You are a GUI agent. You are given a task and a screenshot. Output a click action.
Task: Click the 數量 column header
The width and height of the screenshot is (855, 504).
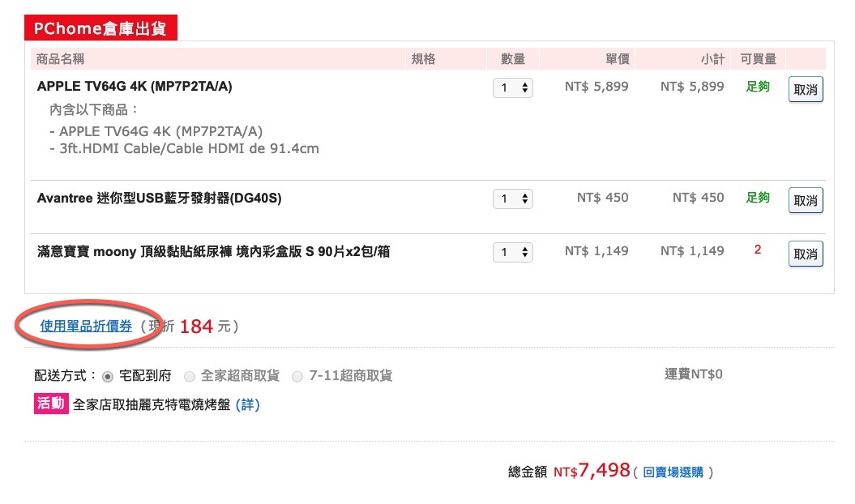[513, 58]
